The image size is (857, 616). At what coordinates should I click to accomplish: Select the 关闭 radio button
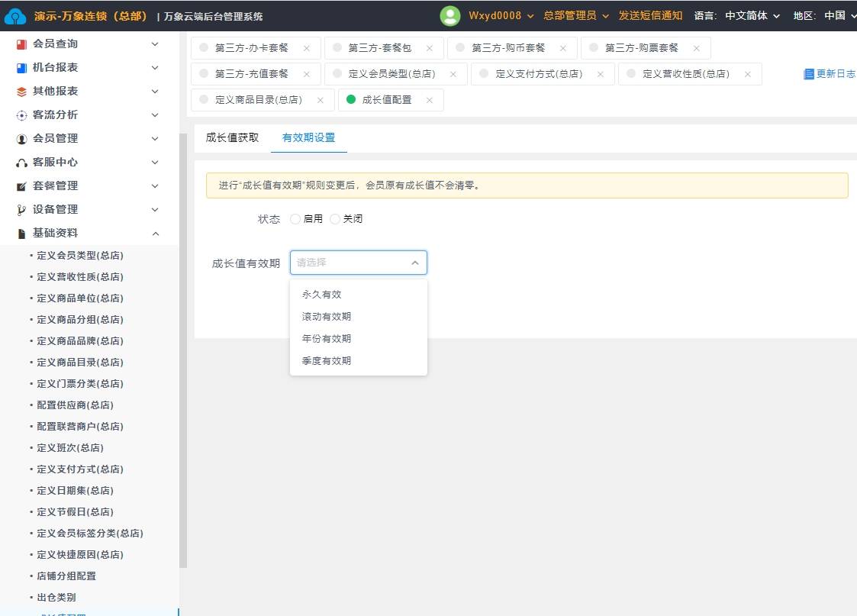pyautogui.click(x=335, y=219)
